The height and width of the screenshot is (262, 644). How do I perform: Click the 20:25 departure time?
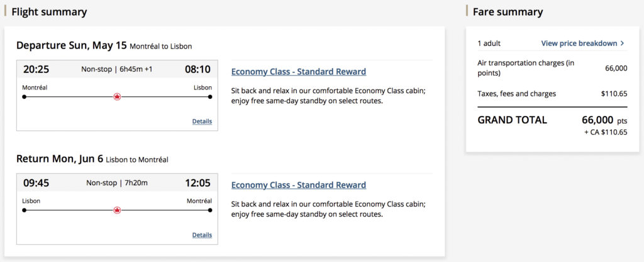point(36,69)
